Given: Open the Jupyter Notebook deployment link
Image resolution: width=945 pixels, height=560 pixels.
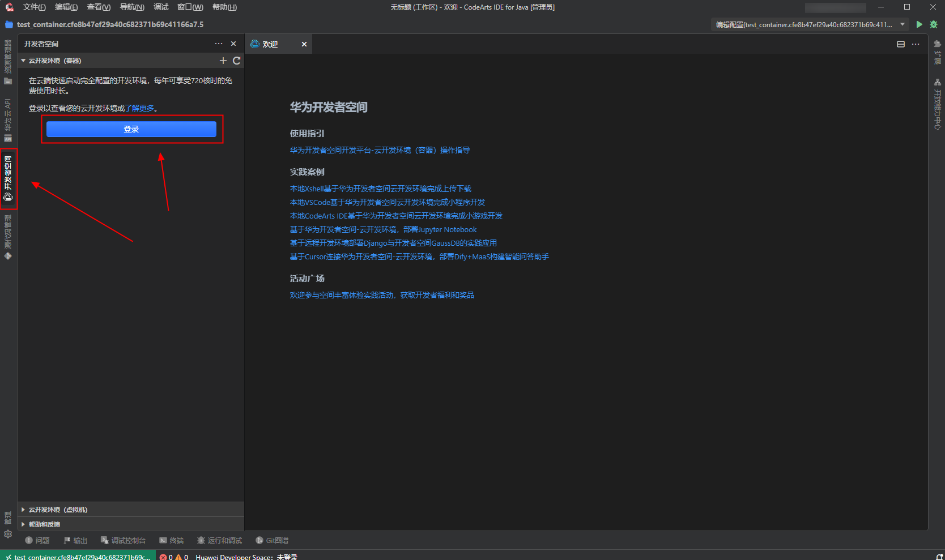Looking at the screenshot, I should click(x=383, y=229).
